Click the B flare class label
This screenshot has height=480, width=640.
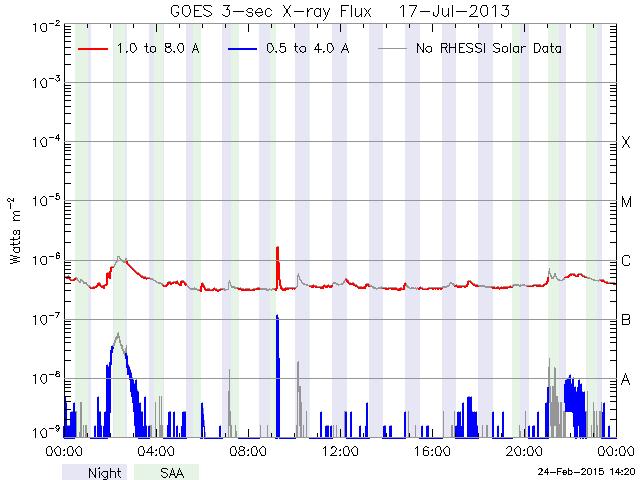626,320
